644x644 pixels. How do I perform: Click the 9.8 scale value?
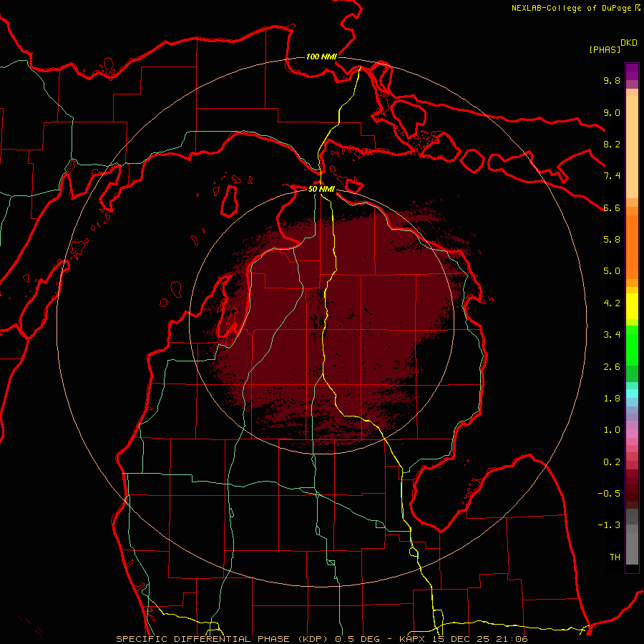pyautogui.click(x=612, y=81)
